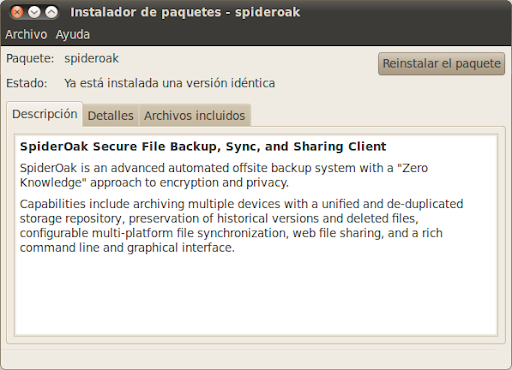Click the 'Zero Knowledge' description paragraph
This screenshot has width=512, height=370.
coord(224,175)
